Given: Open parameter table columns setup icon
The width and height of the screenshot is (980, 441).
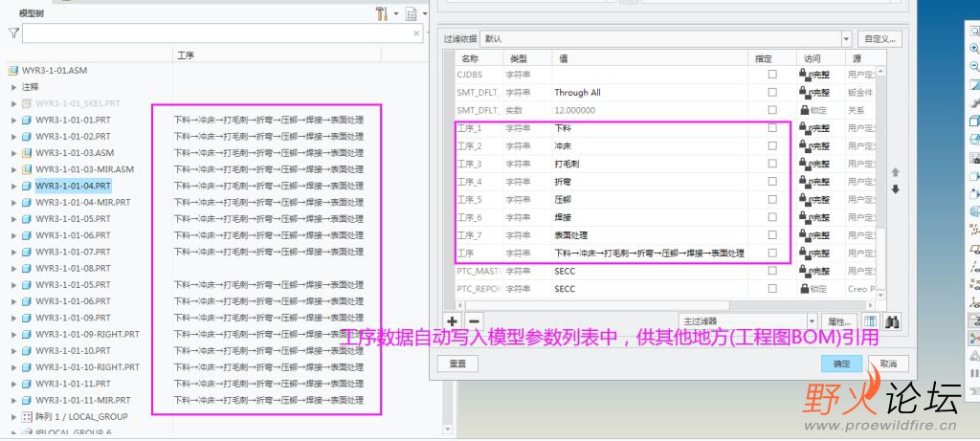Looking at the screenshot, I should 869,320.
